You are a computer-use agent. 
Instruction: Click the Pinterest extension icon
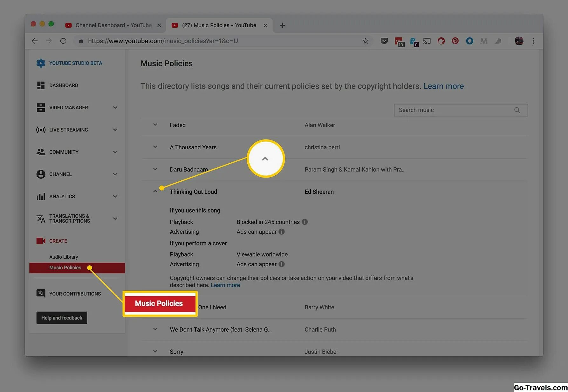pyautogui.click(x=455, y=41)
